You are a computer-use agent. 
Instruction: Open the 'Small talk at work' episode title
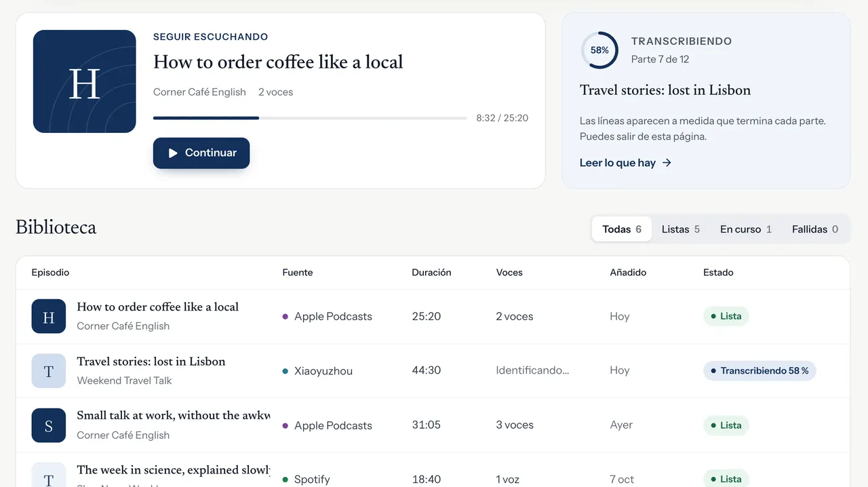pos(174,416)
